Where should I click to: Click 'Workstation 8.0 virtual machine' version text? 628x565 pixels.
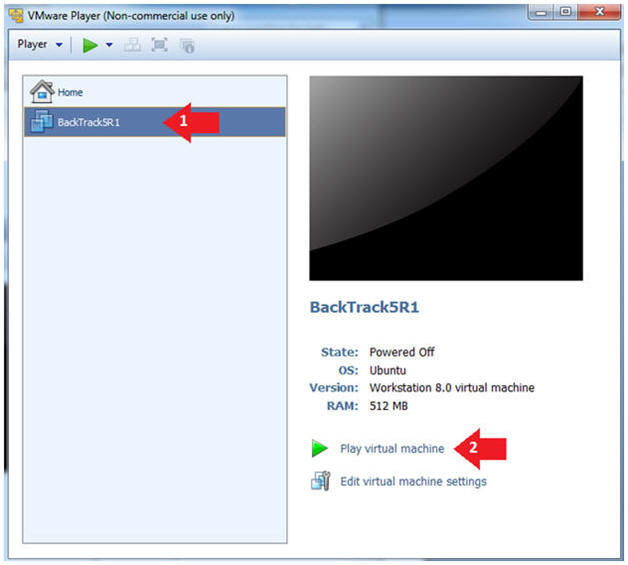coord(452,388)
